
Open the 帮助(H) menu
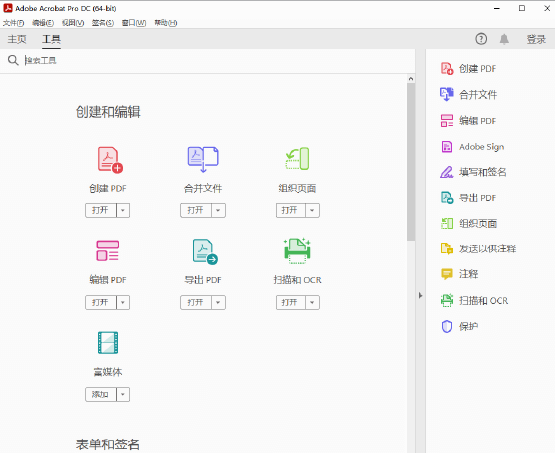(x=166, y=23)
